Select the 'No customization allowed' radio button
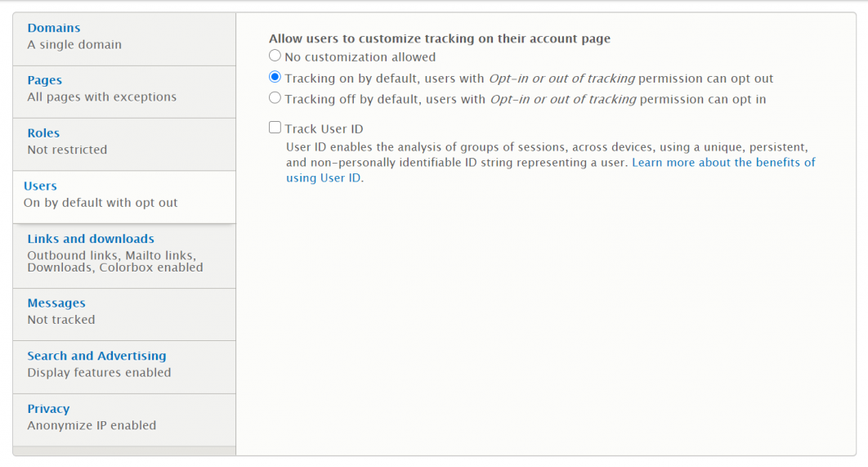Image resolution: width=868 pixels, height=467 pixels. [275, 56]
